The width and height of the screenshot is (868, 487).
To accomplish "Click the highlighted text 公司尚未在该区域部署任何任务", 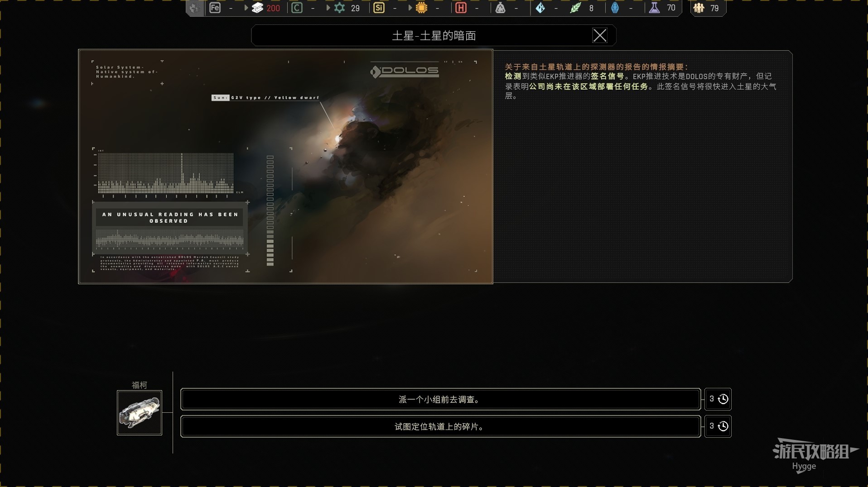I will [589, 86].
